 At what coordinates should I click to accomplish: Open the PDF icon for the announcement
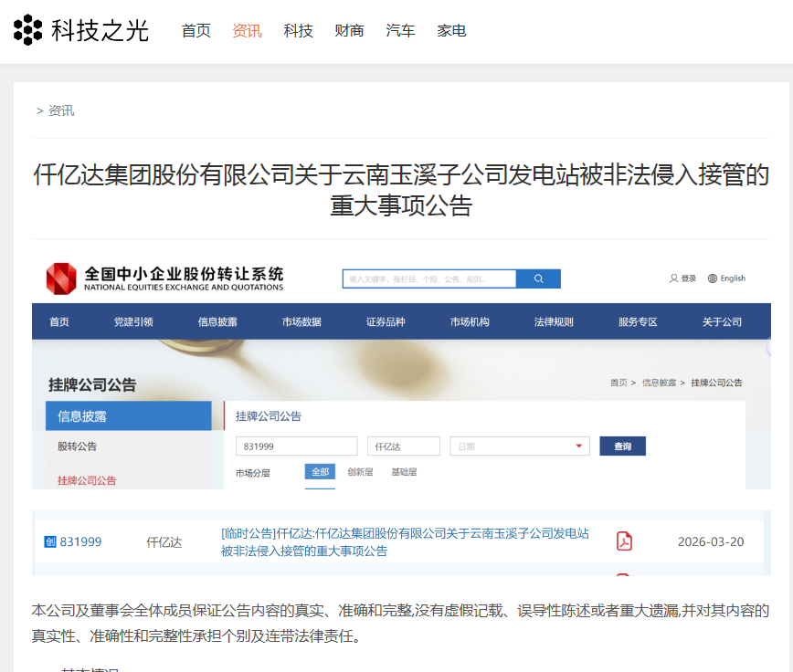coord(624,541)
